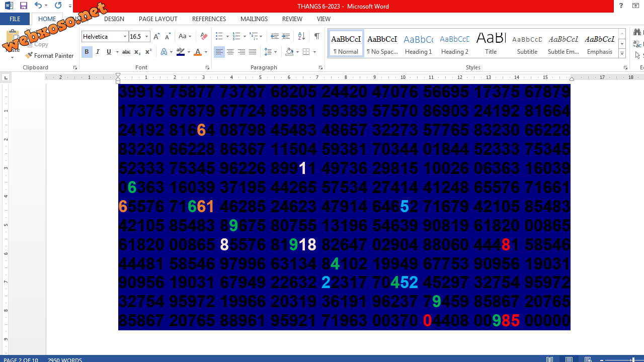The width and height of the screenshot is (644, 362).
Task: Toggle Subscript formatting
Action: click(137, 52)
